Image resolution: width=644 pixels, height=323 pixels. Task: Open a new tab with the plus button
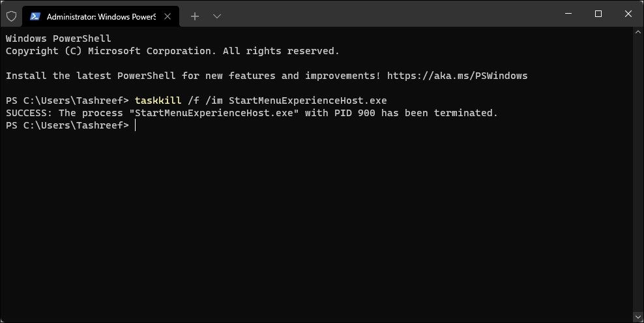tap(194, 16)
